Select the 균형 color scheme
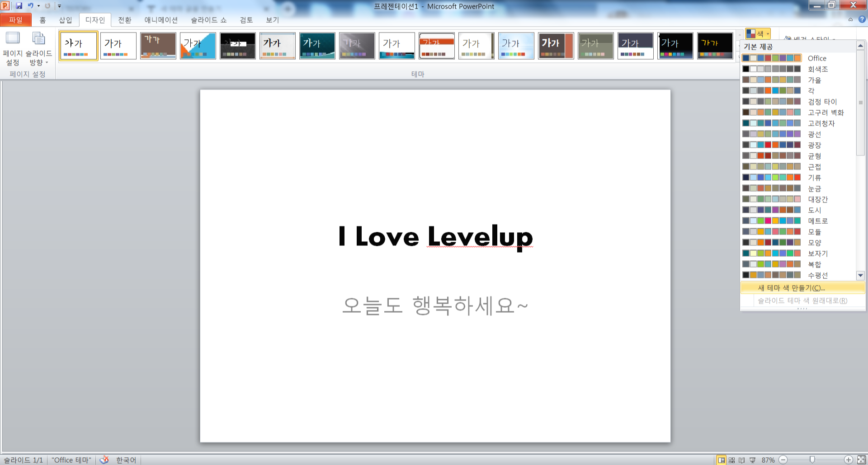The image size is (868, 465). [798, 156]
